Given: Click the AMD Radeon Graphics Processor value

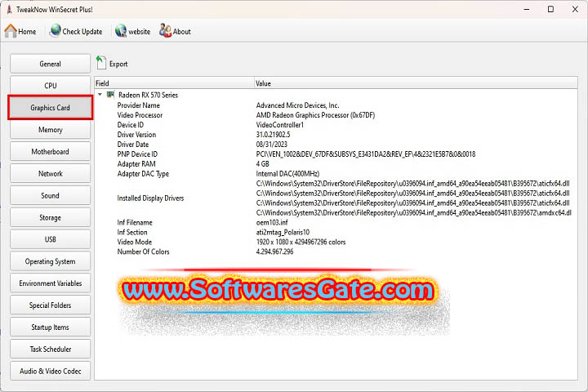Looking at the screenshot, I should [315, 115].
